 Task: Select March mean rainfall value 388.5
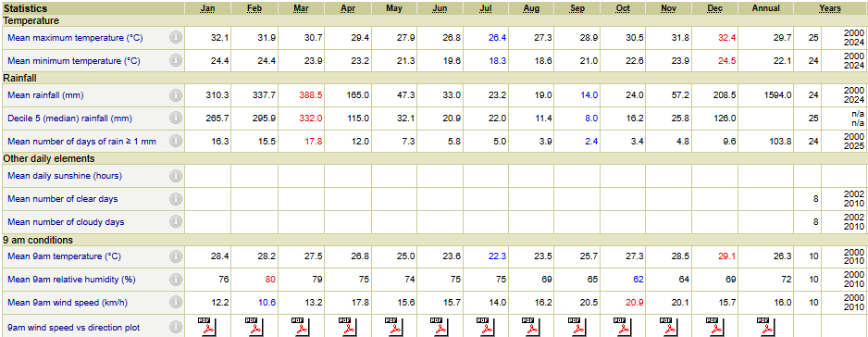[x=311, y=95]
